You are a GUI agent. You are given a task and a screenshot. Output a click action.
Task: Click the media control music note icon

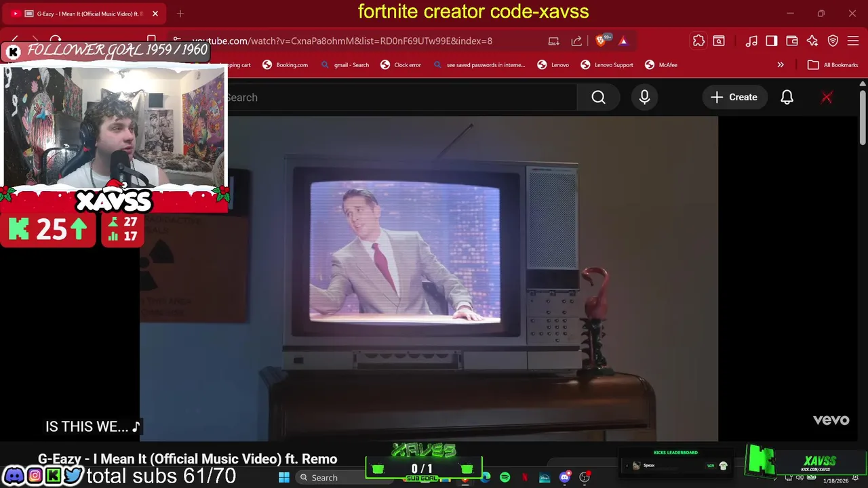coord(751,41)
